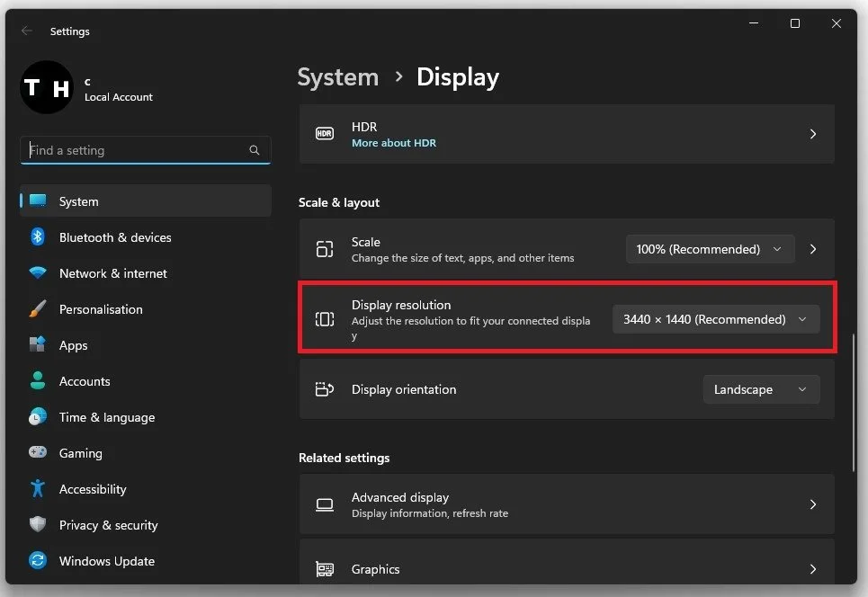Click the back arrow in title bar
Viewport: 868px width, 597px height.
27,31
